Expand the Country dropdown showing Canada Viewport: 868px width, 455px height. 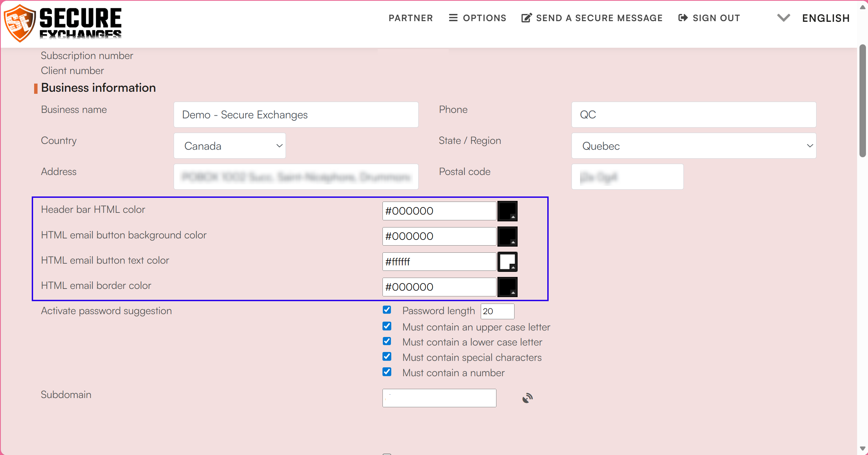tap(230, 146)
